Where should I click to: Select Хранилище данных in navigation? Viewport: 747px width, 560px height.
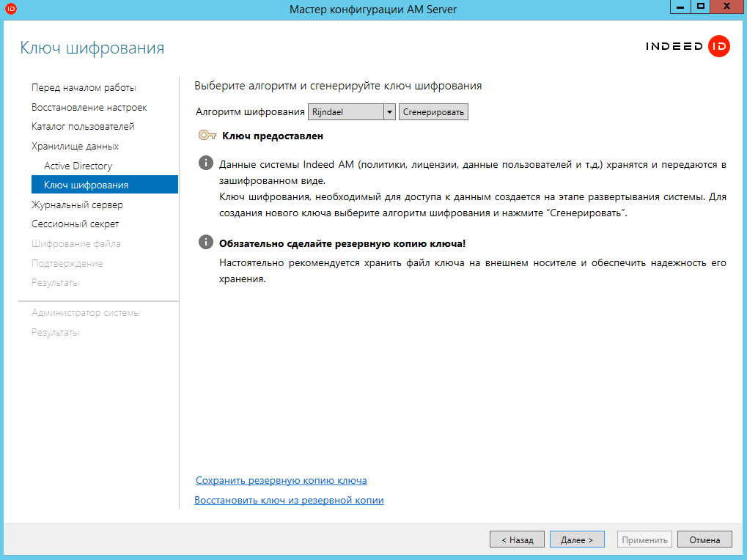click(x=75, y=147)
